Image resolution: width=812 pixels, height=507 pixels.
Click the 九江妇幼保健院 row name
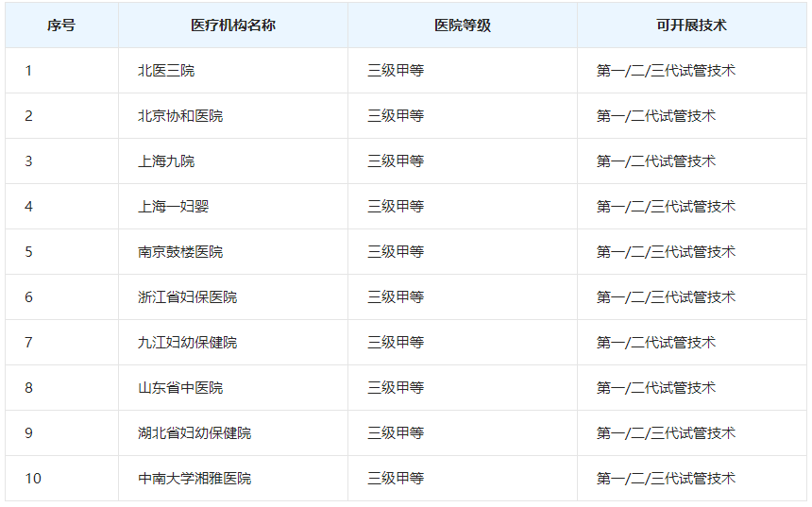tap(187, 343)
